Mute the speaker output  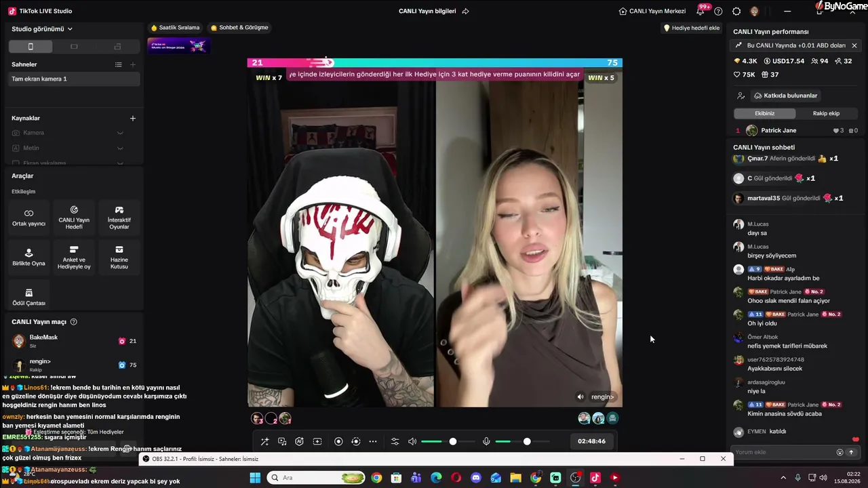412,442
